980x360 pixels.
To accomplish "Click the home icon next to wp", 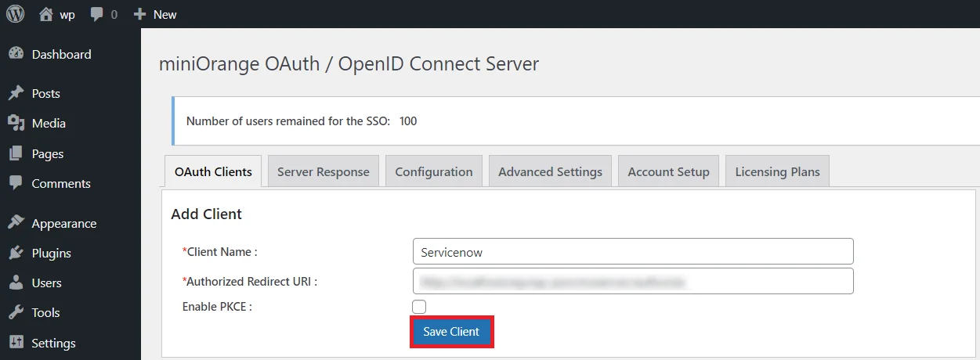I will coord(47,14).
